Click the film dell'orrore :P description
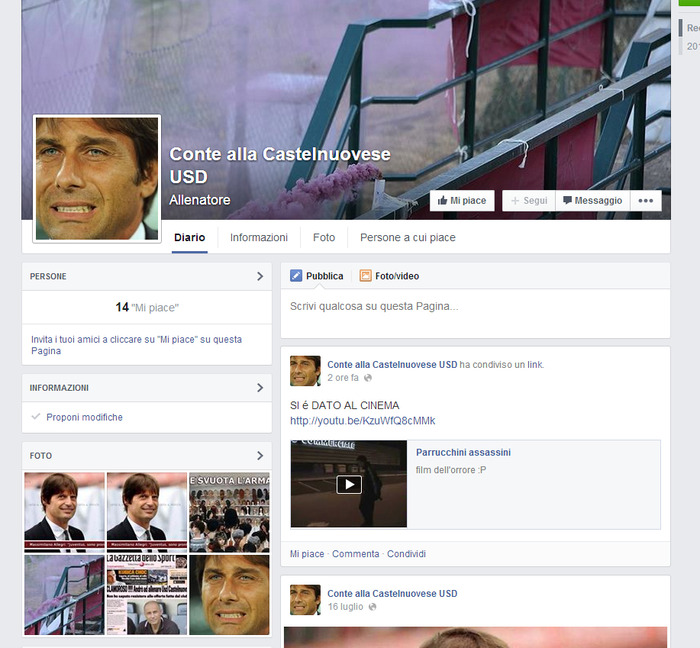The height and width of the screenshot is (648, 700). [451, 470]
